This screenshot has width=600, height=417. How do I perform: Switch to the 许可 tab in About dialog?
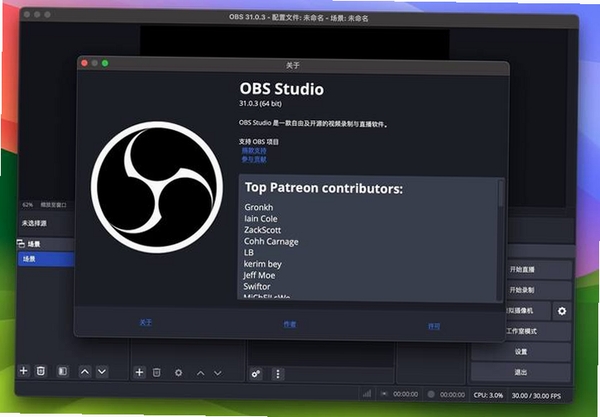click(x=434, y=326)
